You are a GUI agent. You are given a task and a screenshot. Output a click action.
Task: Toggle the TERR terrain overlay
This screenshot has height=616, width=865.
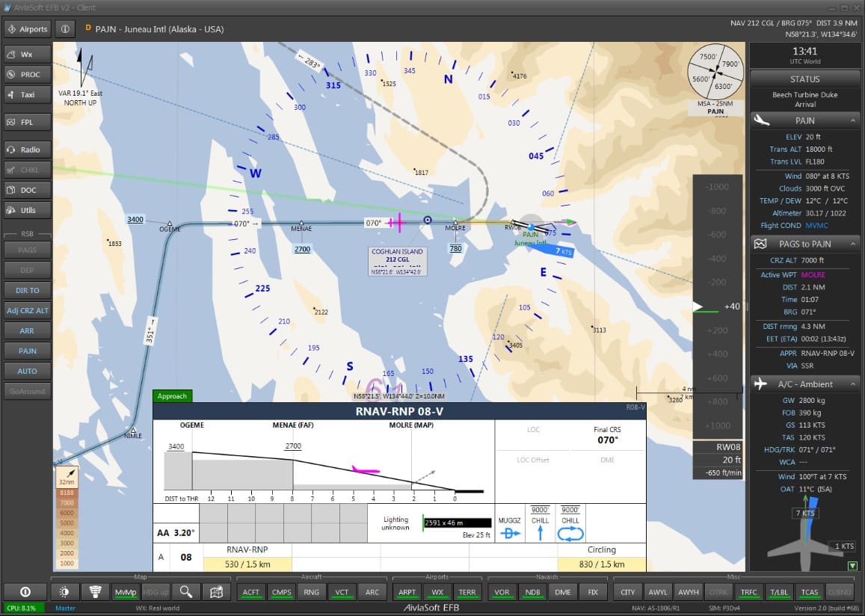point(467,592)
